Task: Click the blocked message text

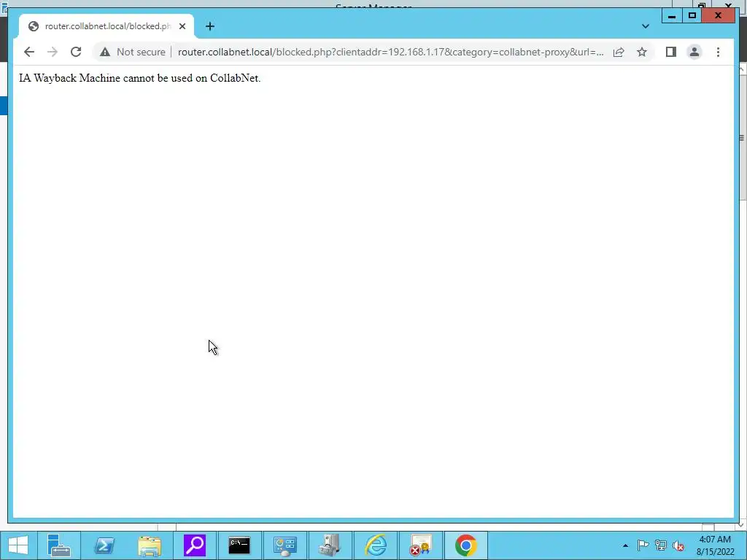Action: tap(139, 78)
